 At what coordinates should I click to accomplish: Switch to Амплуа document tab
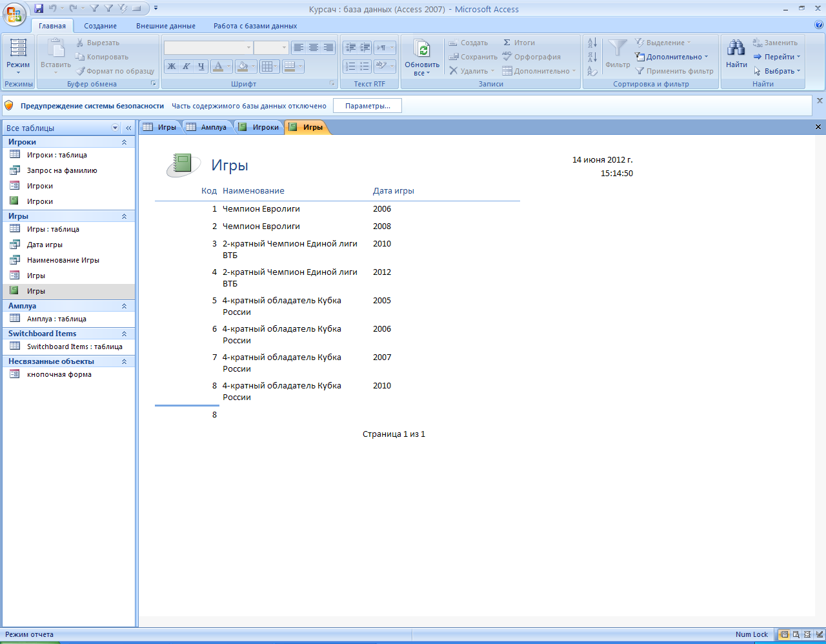[207, 127]
